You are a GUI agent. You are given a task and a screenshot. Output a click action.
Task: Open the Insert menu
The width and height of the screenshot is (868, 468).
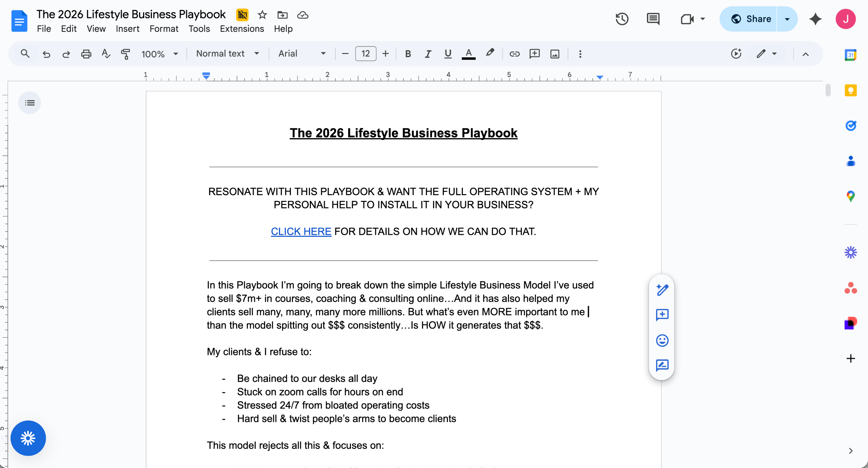coord(127,29)
